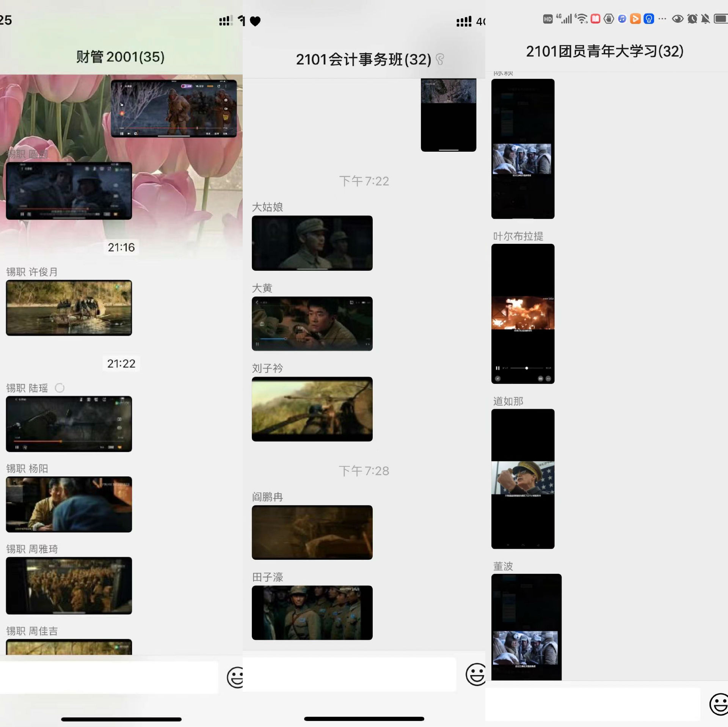Tap the 21:22 timestamp
728x727 pixels.
point(121,363)
